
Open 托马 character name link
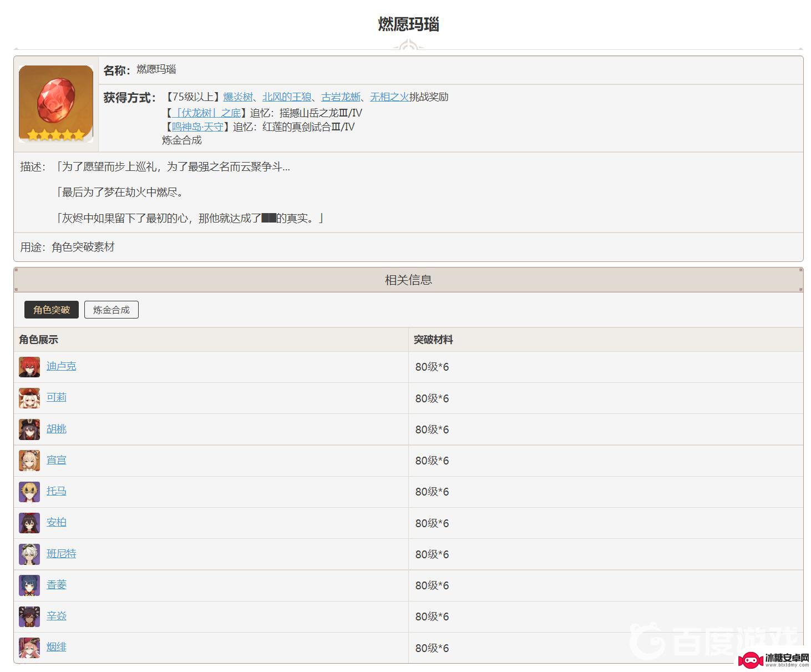57,491
